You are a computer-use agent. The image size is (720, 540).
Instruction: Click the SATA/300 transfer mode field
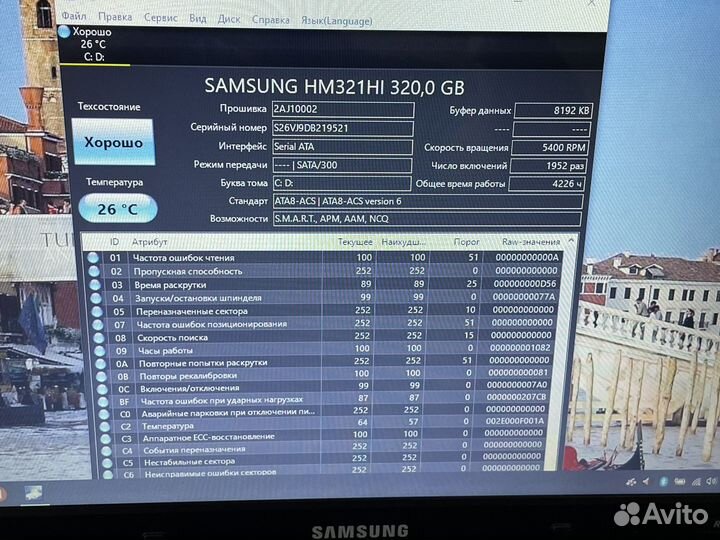[x=342, y=165]
